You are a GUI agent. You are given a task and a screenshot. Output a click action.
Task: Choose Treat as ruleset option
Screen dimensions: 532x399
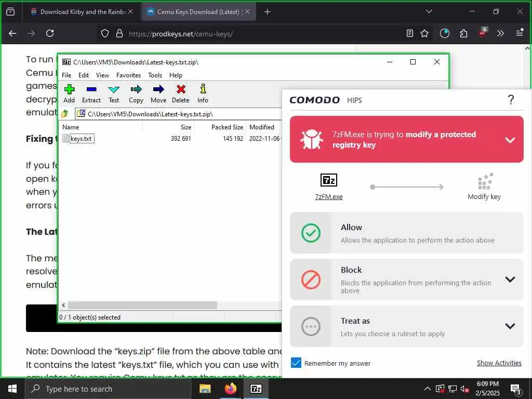pos(406,326)
